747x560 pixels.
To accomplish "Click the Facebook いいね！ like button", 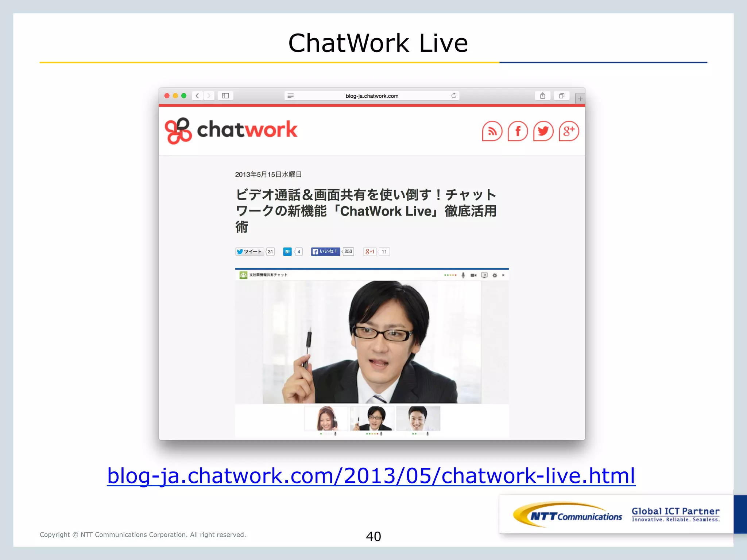I will coord(325,252).
